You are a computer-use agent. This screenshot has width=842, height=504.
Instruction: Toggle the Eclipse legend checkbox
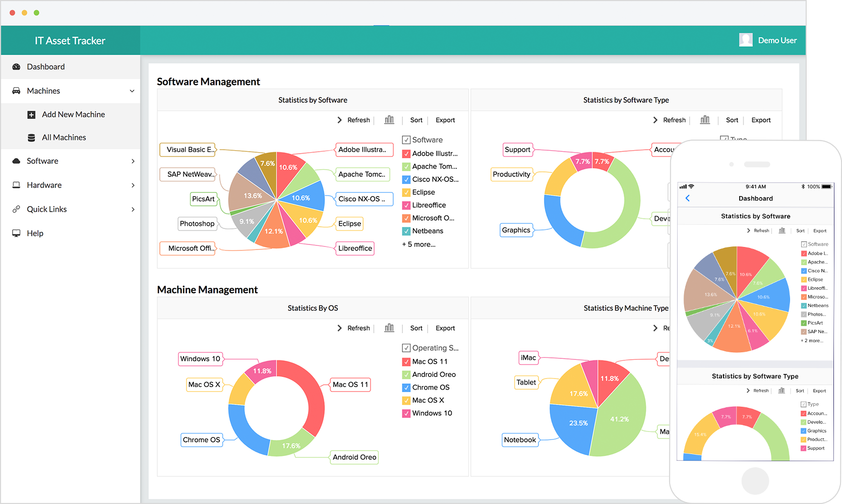click(406, 193)
